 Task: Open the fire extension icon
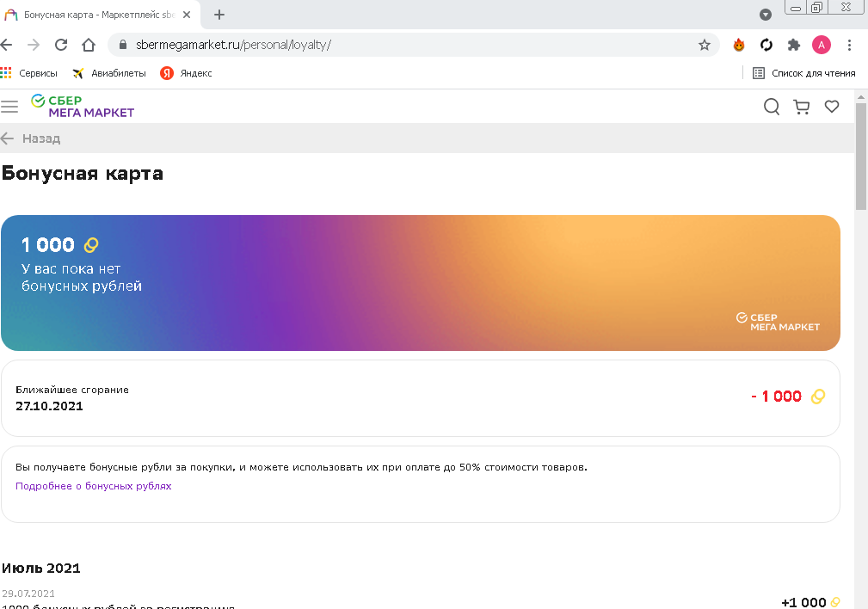point(739,45)
